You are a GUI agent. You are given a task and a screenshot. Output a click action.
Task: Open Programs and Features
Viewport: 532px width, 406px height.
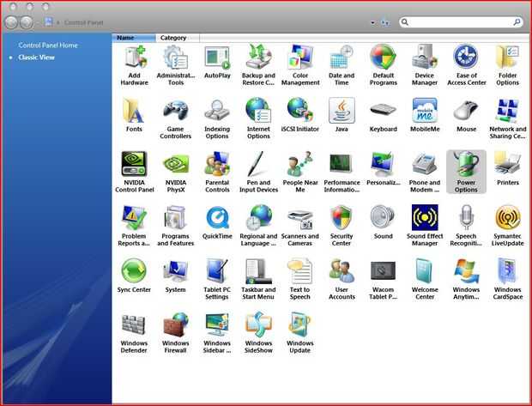pos(176,226)
